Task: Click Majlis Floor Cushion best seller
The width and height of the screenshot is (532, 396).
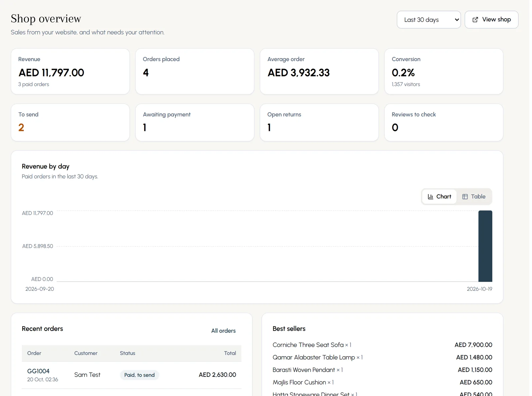Action: click(303, 382)
